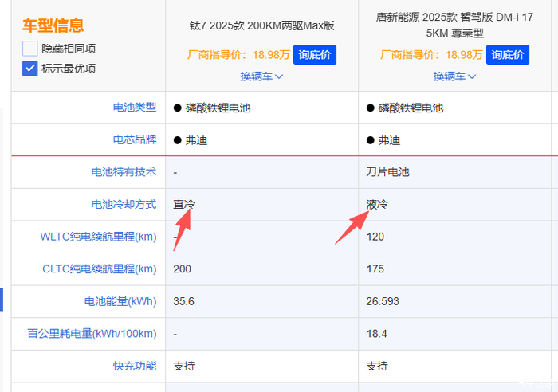Click the 电池特有技术 parameter label
Image resolution: width=558 pixels, height=392 pixels.
coord(124,172)
